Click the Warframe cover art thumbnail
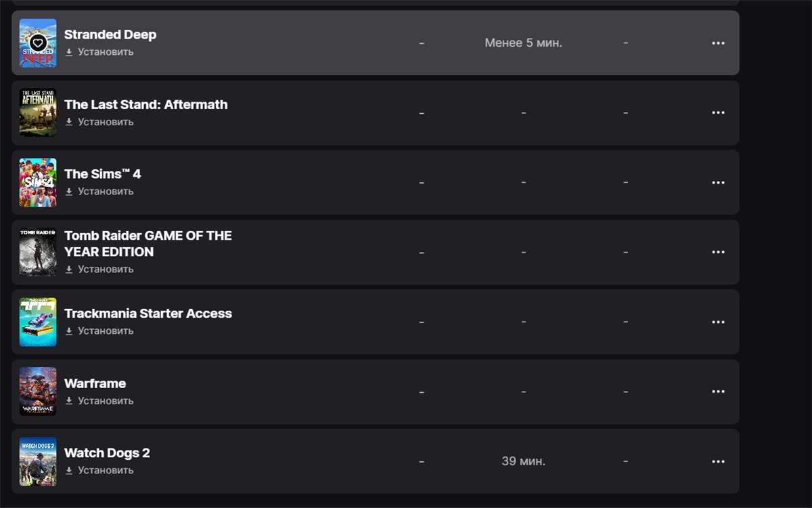This screenshot has height=508, width=812. 38,392
